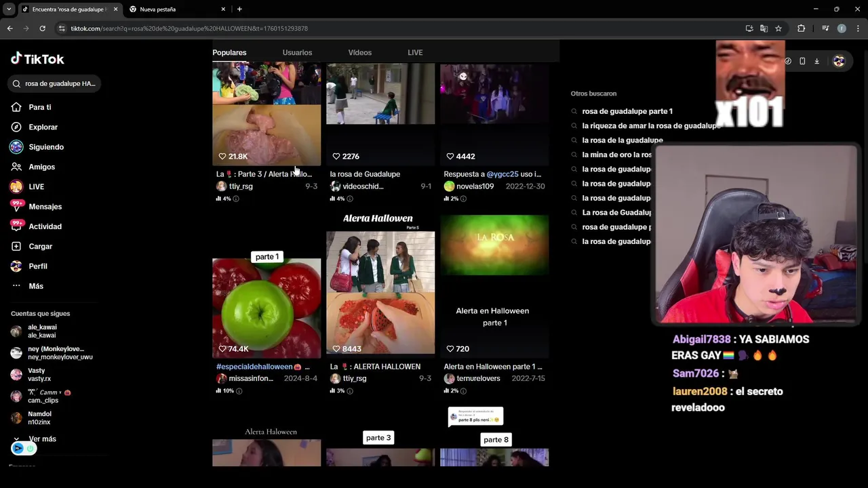Reload the TikTok page
868x488 pixels.
pyautogui.click(x=42, y=28)
